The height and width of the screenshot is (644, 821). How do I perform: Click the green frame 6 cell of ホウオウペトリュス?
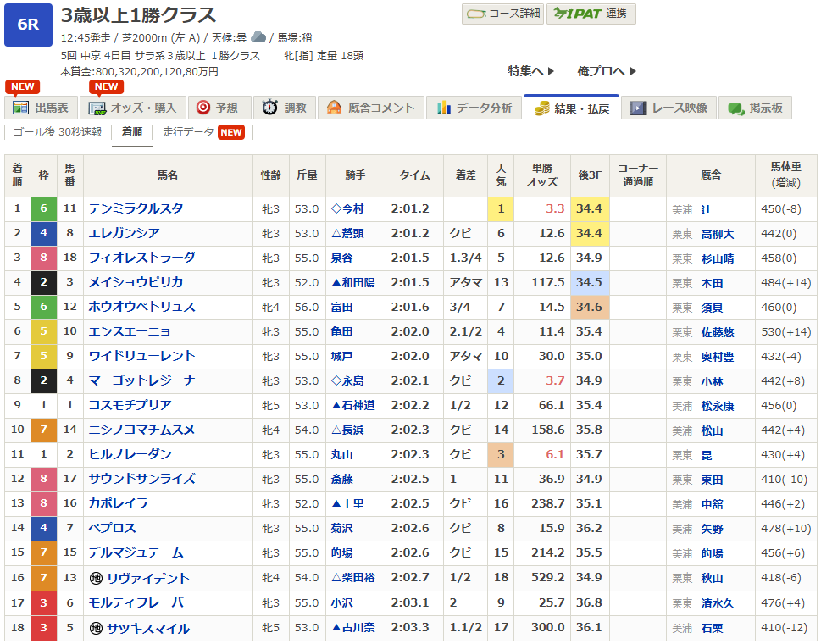pyautogui.click(x=44, y=307)
